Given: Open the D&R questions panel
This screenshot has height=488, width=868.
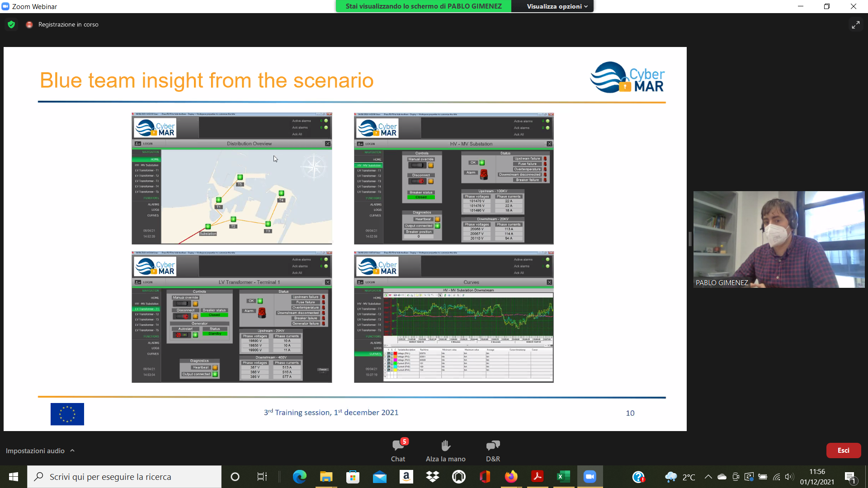Looking at the screenshot, I should (x=493, y=446).
